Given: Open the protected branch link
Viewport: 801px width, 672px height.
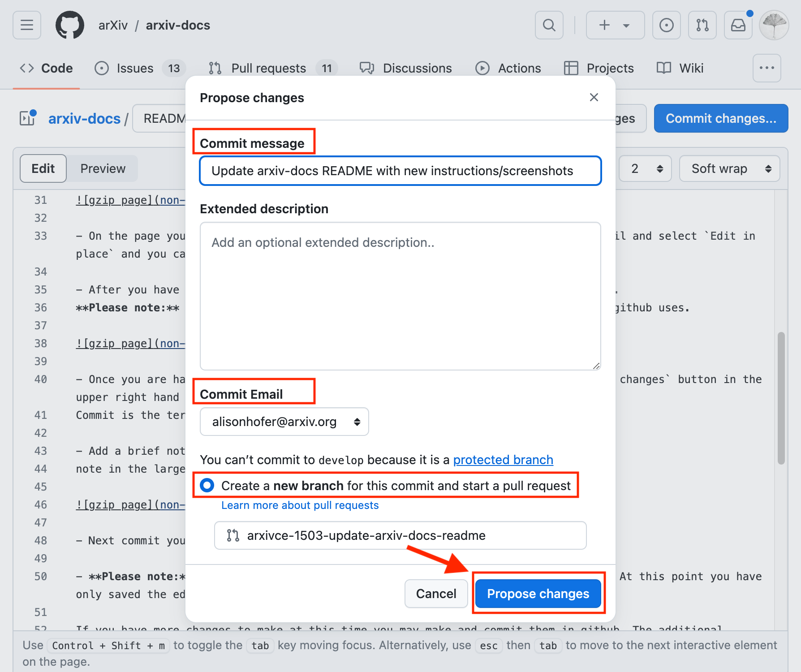Looking at the screenshot, I should click(x=503, y=460).
